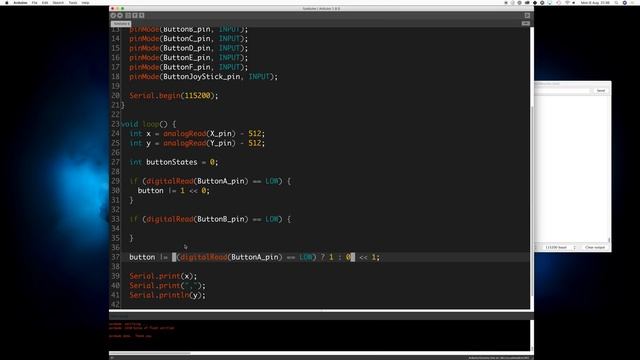Image resolution: width=640 pixels, height=360 pixels.
Task: Open the Tools menu
Action: tap(73, 2)
